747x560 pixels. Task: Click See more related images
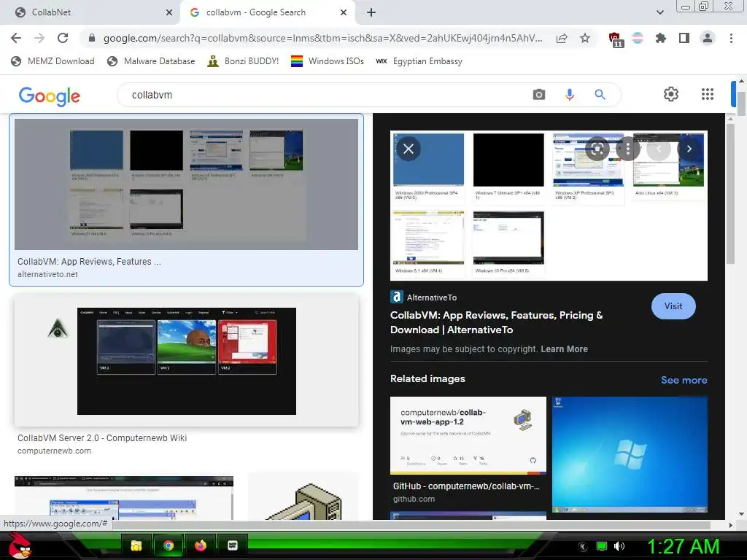click(684, 380)
